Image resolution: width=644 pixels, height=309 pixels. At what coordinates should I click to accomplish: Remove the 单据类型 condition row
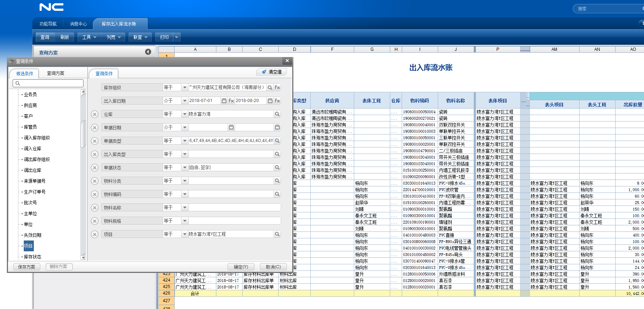[95, 141]
